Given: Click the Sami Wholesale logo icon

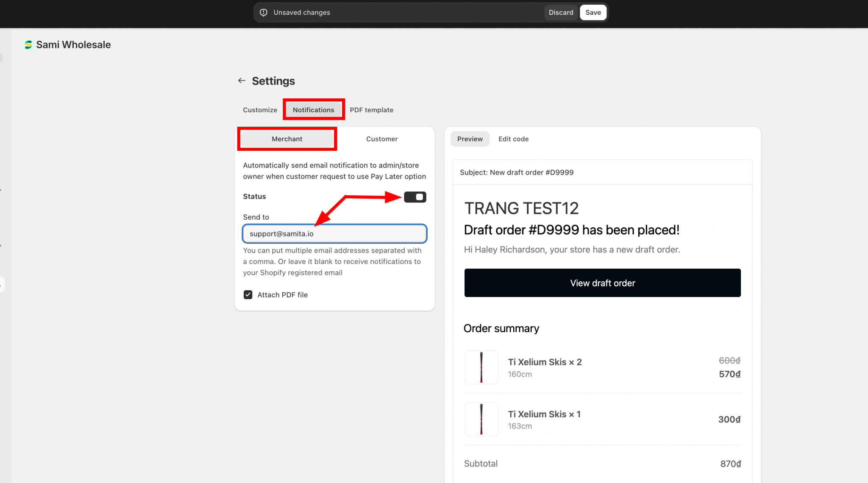Looking at the screenshot, I should [28, 44].
